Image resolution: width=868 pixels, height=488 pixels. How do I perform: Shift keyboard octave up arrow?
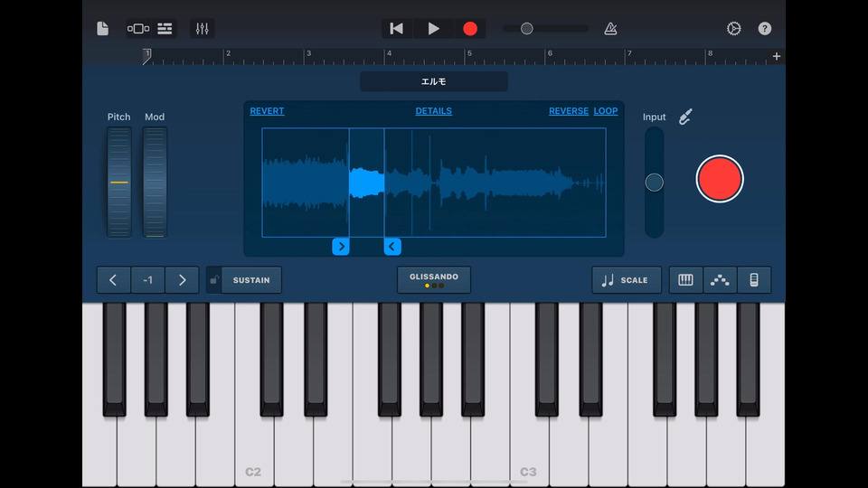pos(182,280)
